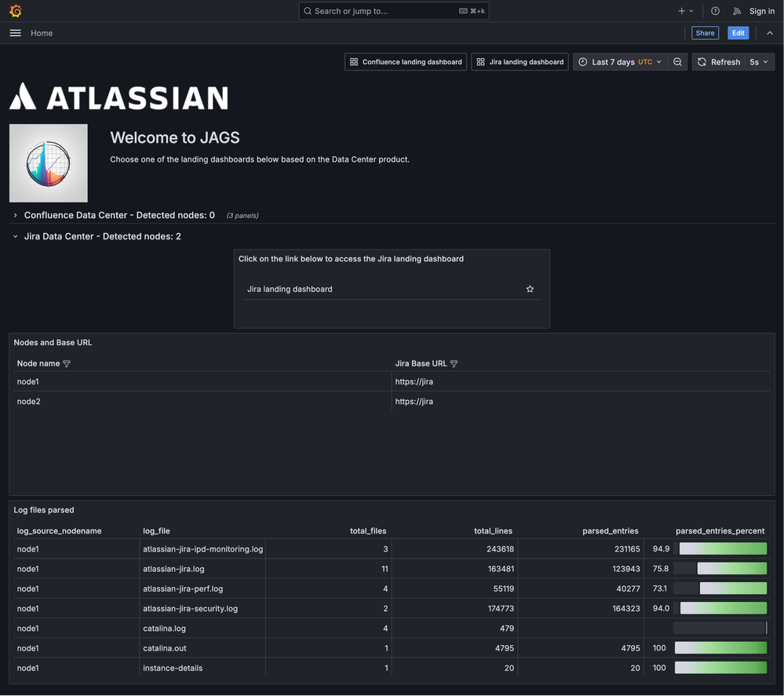Star the Jira landing dashboard
The height and width of the screenshot is (696, 784).
tap(530, 290)
